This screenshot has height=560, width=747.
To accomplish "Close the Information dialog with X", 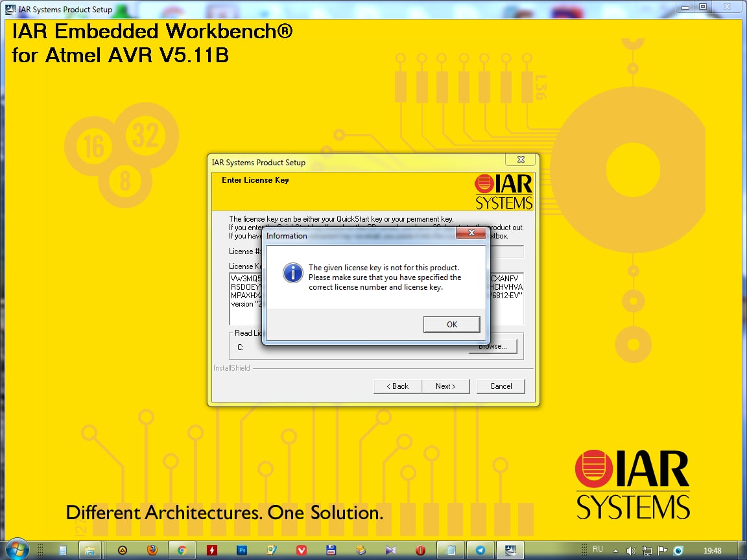I will pos(471,233).
